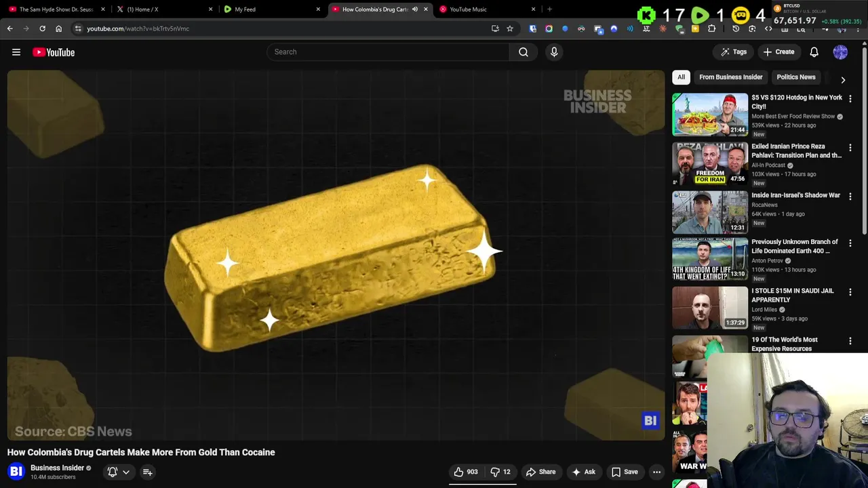Image resolution: width=868 pixels, height=488 pixels.
Task: Select the Politics News chip
Action: (x=795, y=77)
